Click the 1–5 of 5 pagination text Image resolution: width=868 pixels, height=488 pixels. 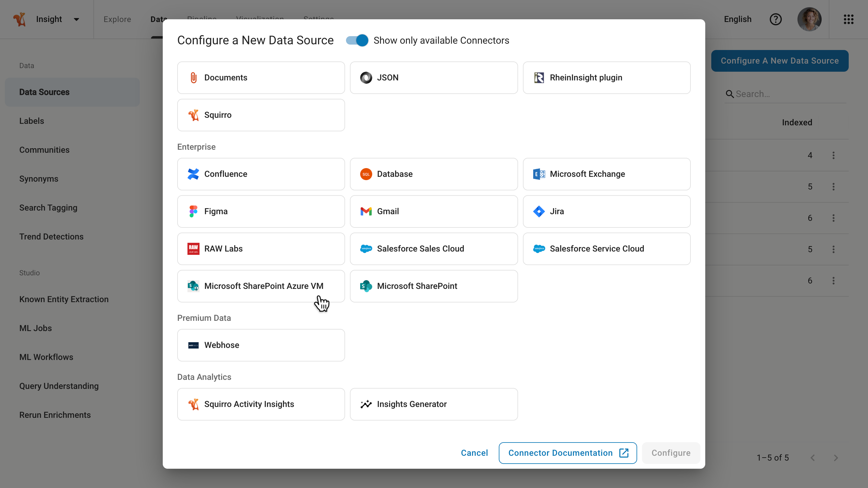coord(773,458)
